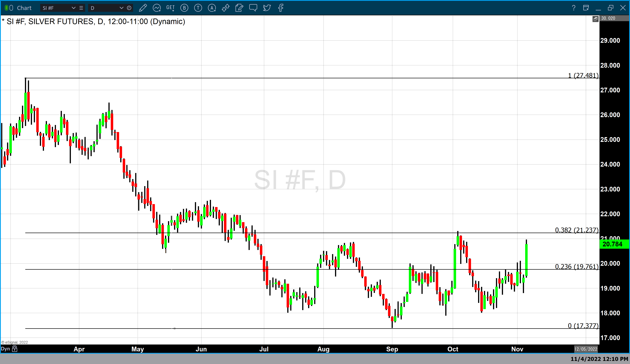Share chart via Twitter icon

click(x=267, y=8)
